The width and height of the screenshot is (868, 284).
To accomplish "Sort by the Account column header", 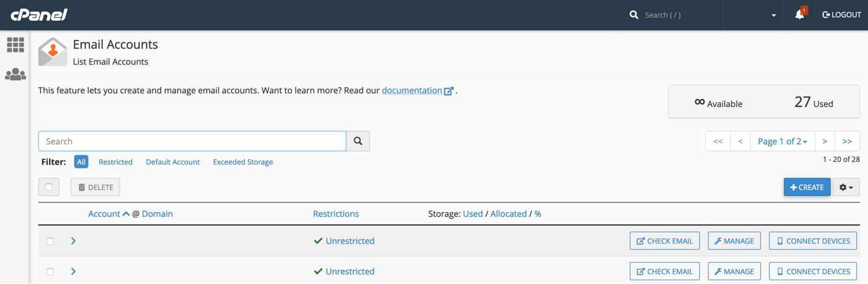I will point(104,214).
